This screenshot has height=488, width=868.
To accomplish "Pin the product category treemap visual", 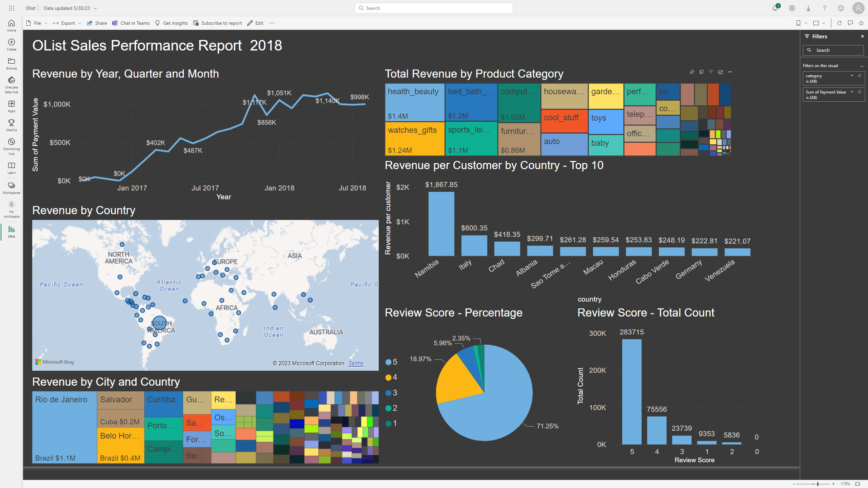I will click(x=692, y=72).
